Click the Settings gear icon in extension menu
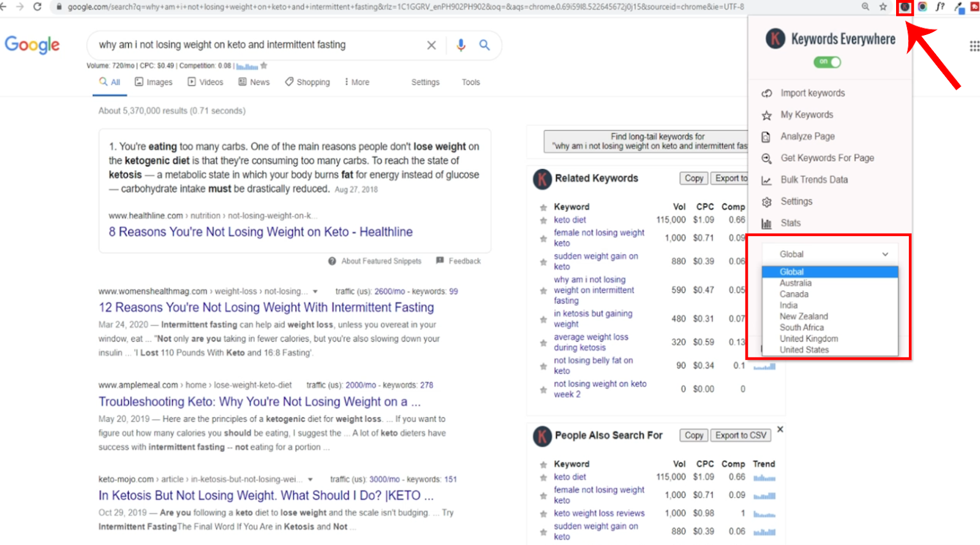The image size is (980, 545). pos(766,202)
